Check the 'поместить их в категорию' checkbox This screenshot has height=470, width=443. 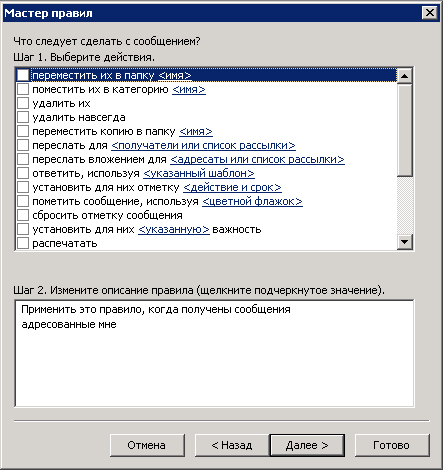23,89
